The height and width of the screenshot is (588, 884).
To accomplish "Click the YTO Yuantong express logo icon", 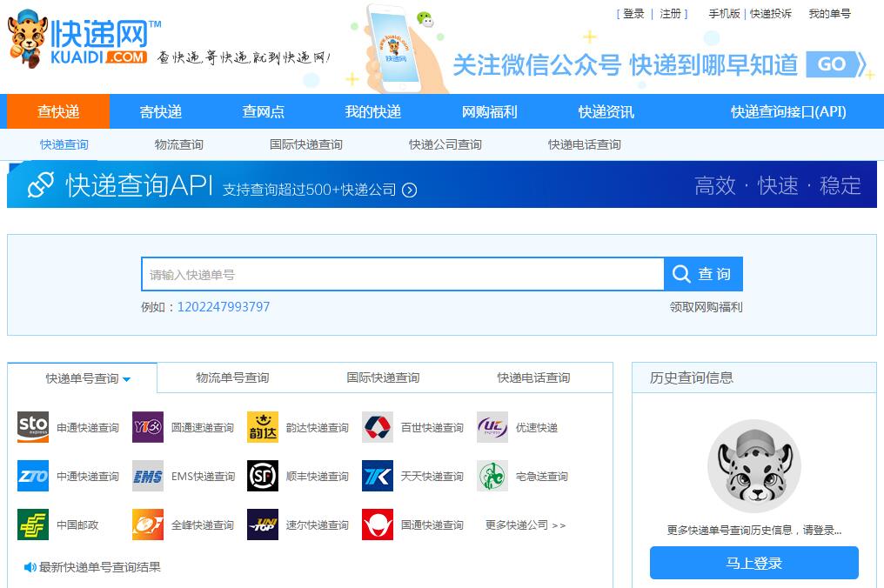I will click(148, 427).
